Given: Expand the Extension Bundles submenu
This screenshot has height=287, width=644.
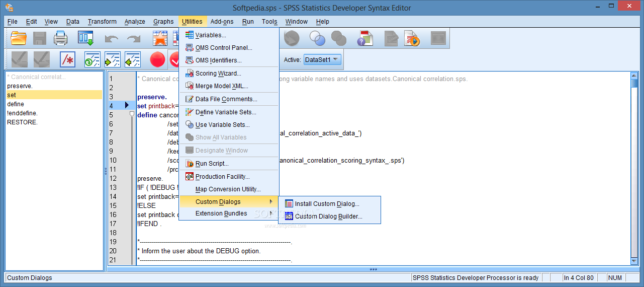Looking at the screenshot, I should pos(229,213).
